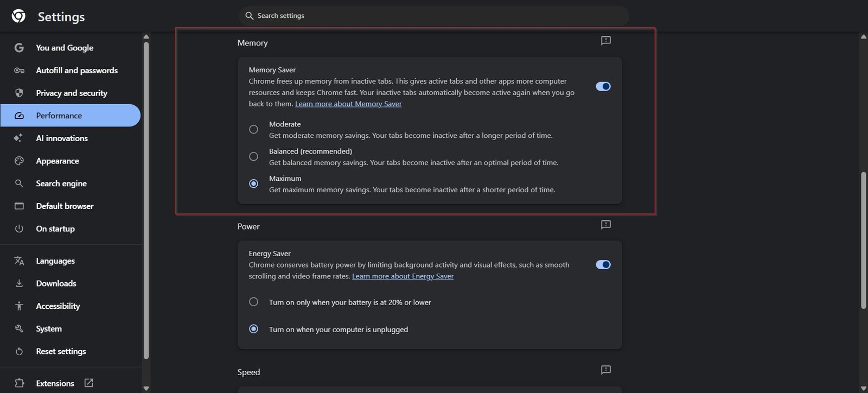Click the sidebar scroll down arrow
868x393 pixels.
[146, 388]
